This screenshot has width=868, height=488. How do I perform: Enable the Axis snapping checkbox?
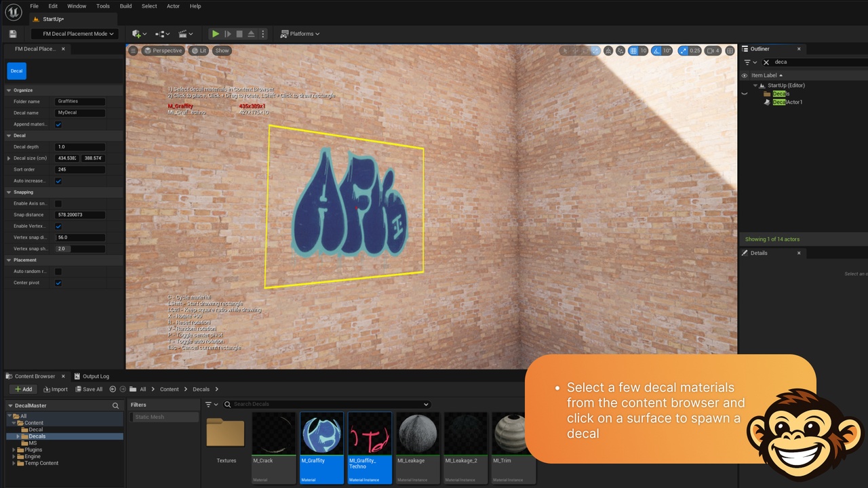click(x=58, y=203)
